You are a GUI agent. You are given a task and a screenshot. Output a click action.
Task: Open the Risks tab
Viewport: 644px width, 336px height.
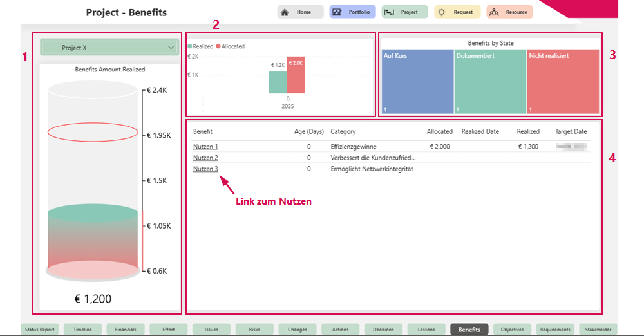point(254,330)
